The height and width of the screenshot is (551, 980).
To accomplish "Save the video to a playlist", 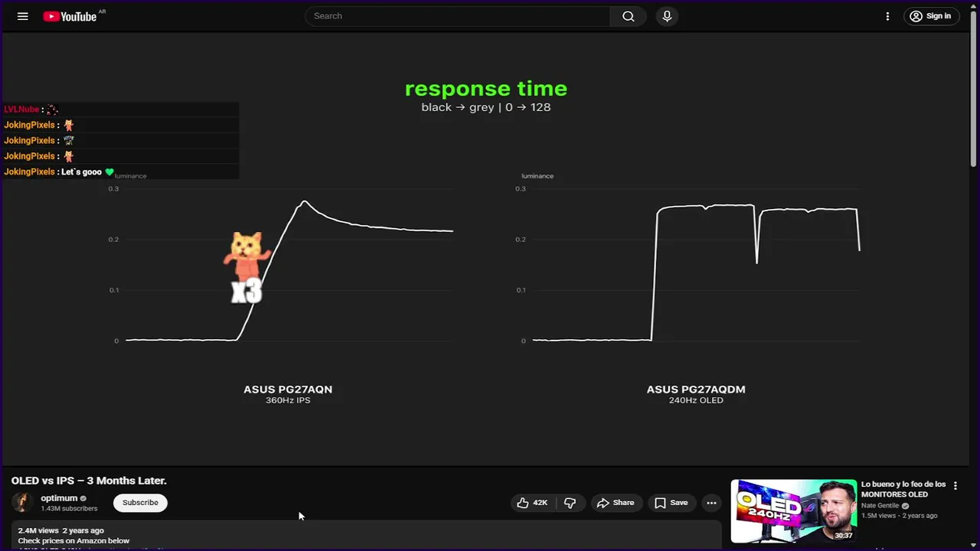I will [x=671, y=503].
